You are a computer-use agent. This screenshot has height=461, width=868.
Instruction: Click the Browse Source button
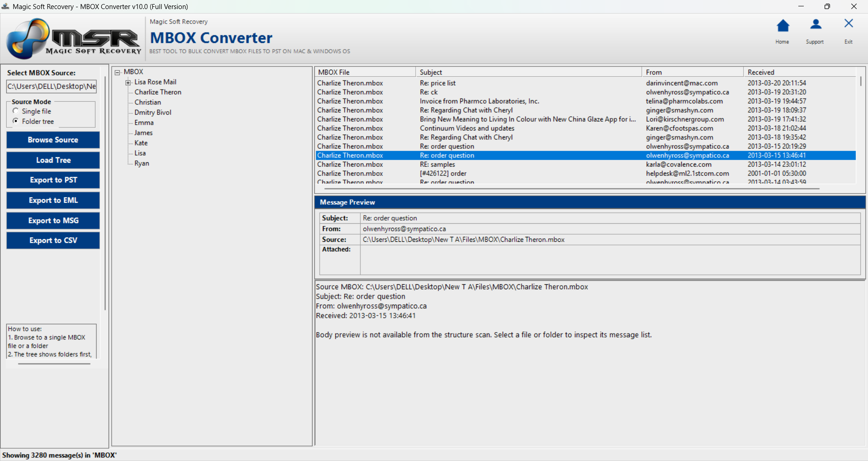[x=53, y=140]
